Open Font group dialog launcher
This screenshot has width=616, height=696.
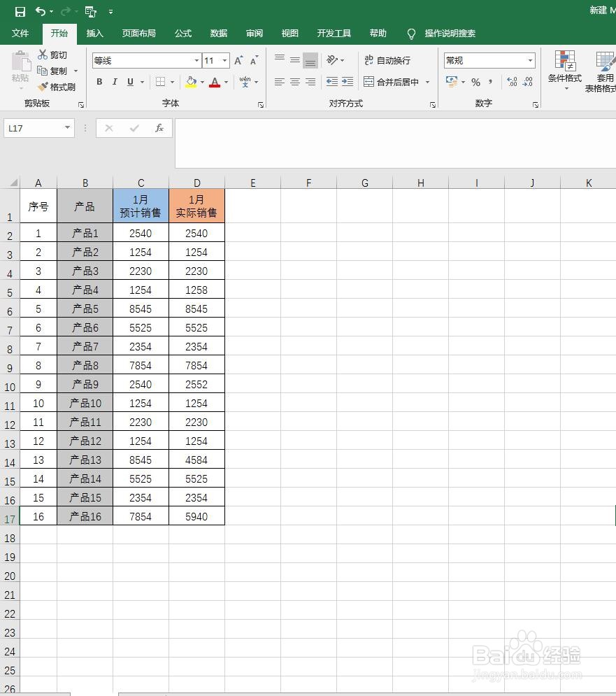pos(261,105)
